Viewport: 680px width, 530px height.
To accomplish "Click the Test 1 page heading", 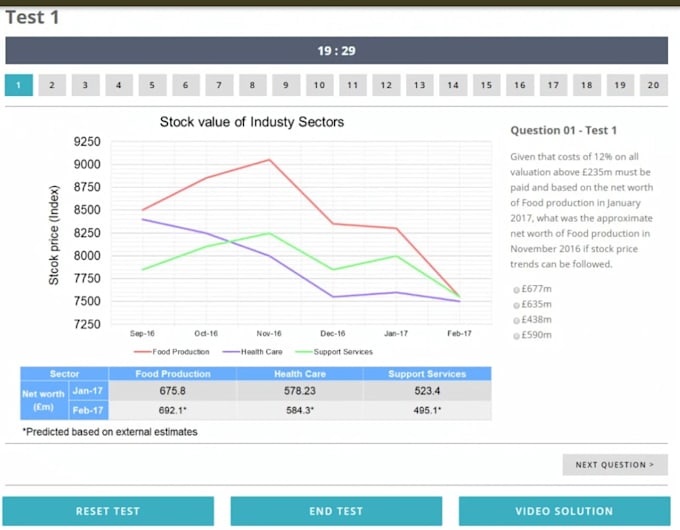I will [32, 18].
